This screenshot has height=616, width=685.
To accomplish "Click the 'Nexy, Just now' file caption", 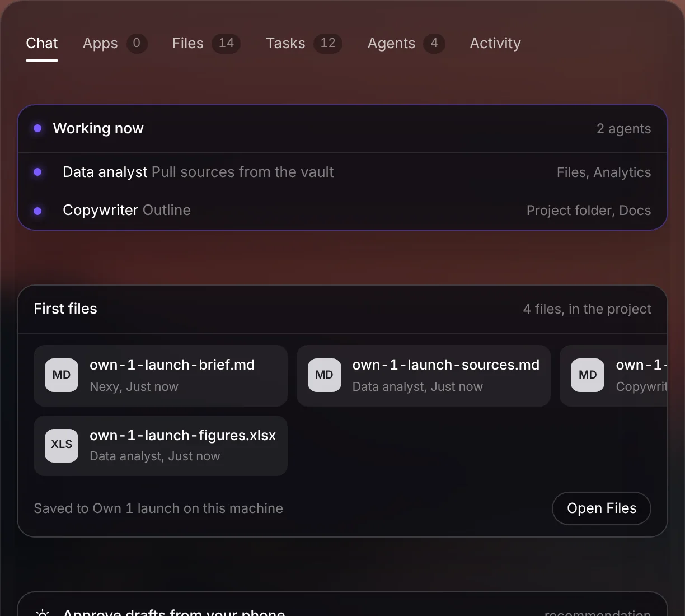I will [134, 387].
